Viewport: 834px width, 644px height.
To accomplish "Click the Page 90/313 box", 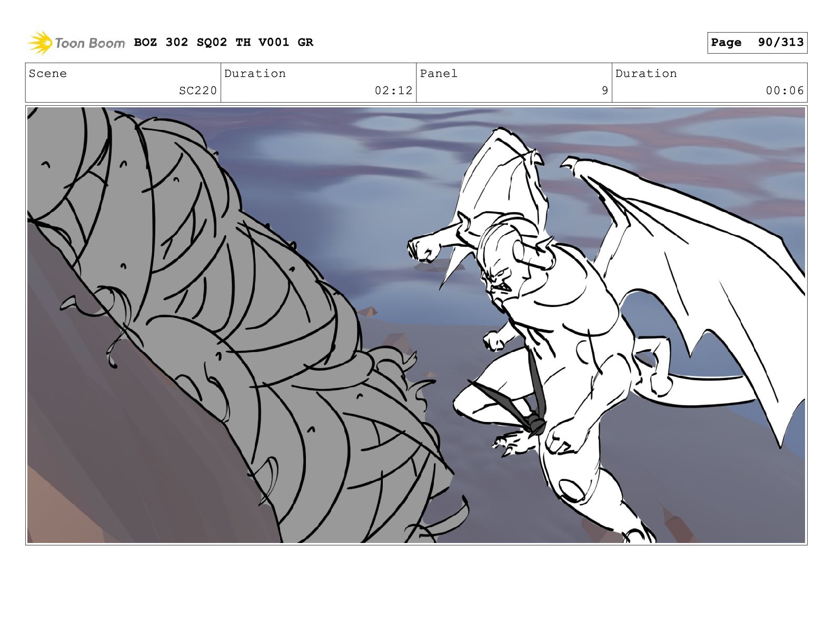I will (757, 43).
